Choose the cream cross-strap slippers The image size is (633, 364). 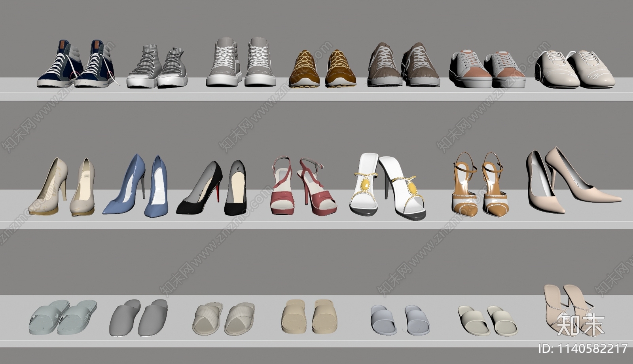[224, 319]
